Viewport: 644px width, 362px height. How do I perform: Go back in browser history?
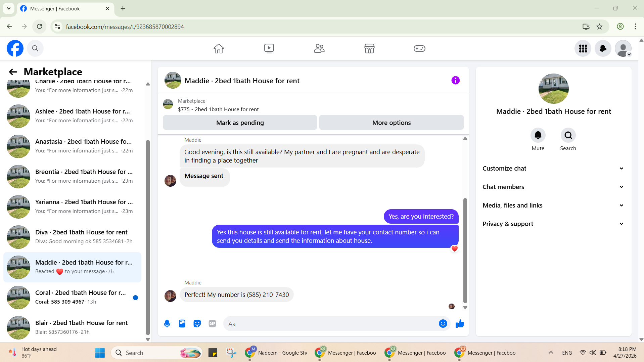[x=9, y=27]
